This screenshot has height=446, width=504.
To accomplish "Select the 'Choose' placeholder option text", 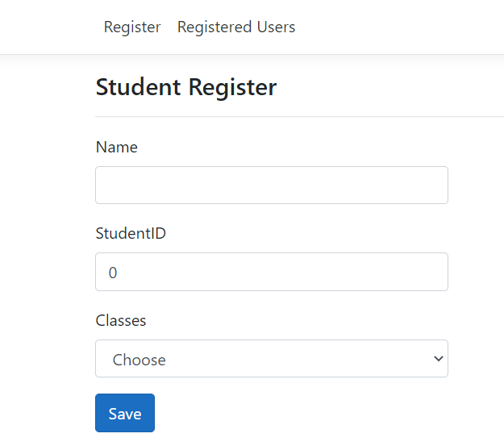I will (140, 360).
